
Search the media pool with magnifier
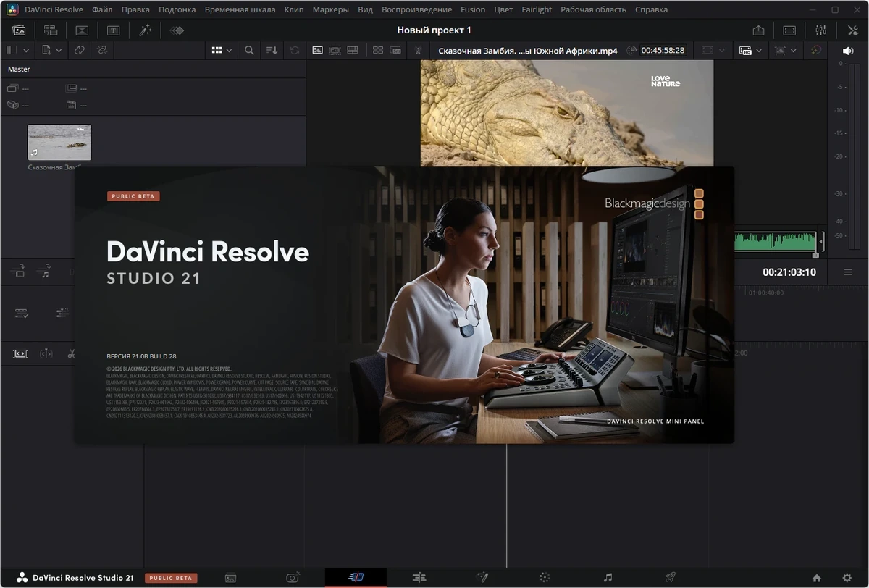tap(249, 51)
